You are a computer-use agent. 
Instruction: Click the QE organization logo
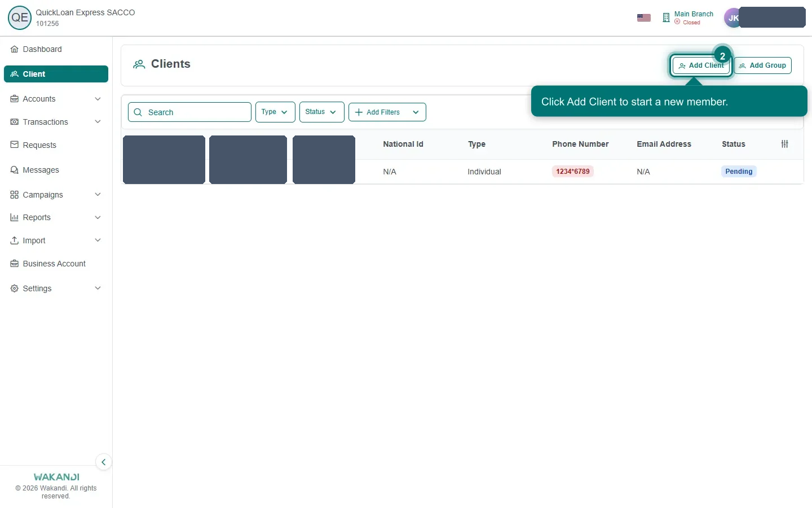click(x=20, y=17)
